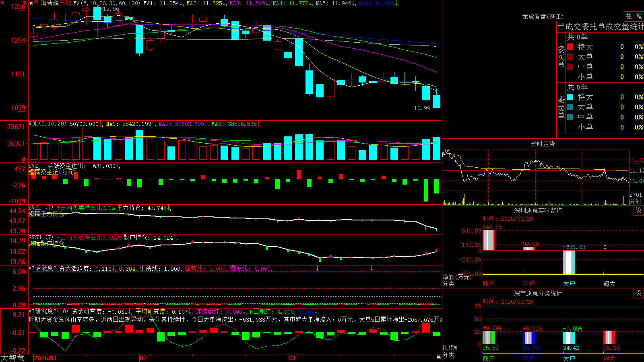Click the 12.56 high price label

coord(111,9)
